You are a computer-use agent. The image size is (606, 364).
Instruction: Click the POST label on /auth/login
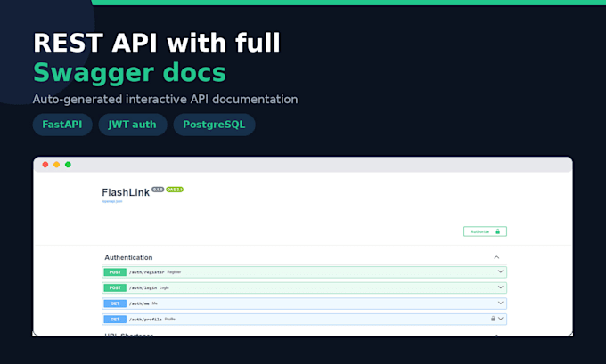(115, 287)
